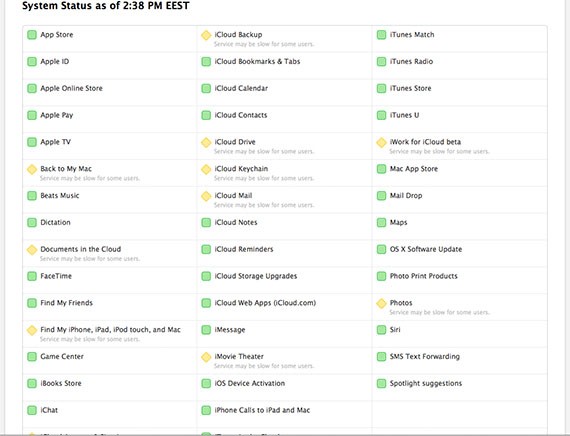Viewport: 570px width, 436px height.
Task: Click the iMessage service name
Action: (230, 330)
